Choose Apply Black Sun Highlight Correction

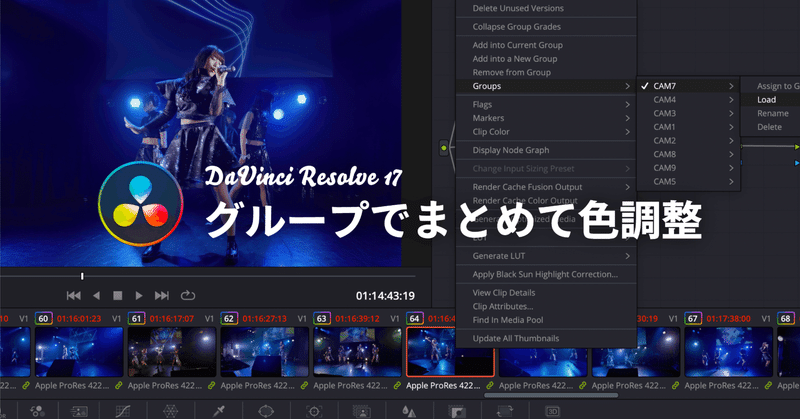pyautogui.click(x=546, y=274)
